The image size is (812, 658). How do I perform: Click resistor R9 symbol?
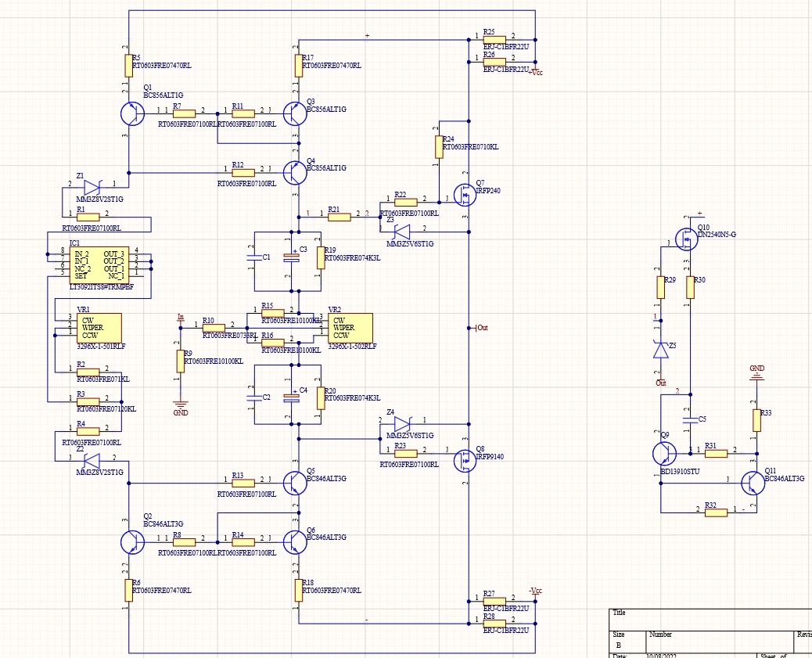click(180, 361)
